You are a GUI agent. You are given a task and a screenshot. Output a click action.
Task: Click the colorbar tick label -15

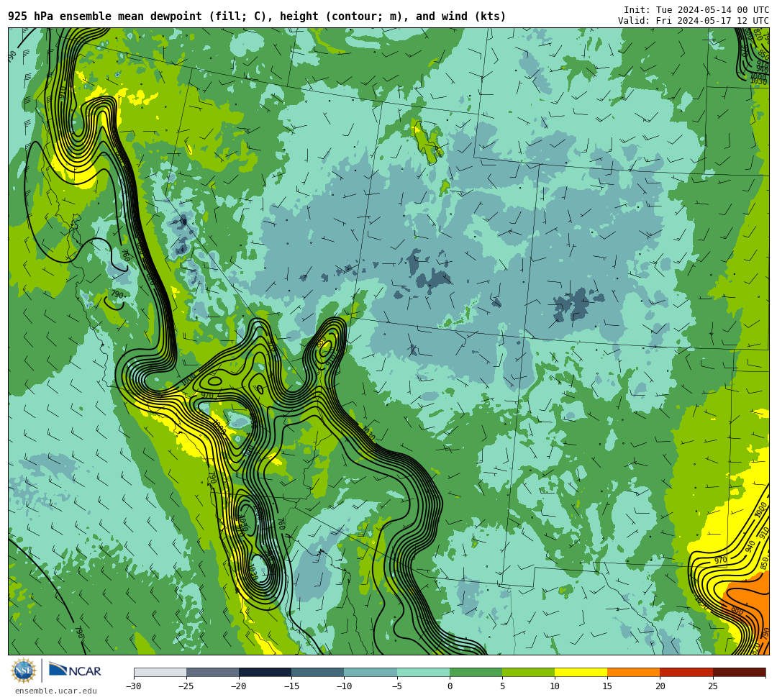(x=291, y=686)
